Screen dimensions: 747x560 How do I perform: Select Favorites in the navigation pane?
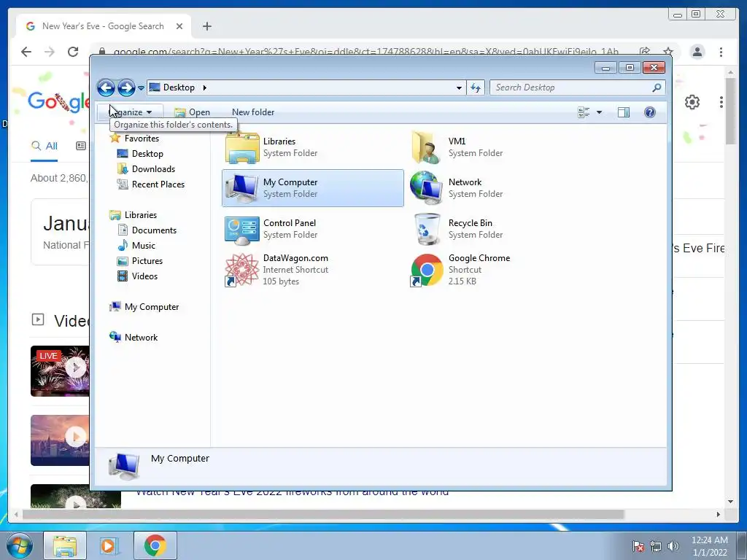[142, 139]
